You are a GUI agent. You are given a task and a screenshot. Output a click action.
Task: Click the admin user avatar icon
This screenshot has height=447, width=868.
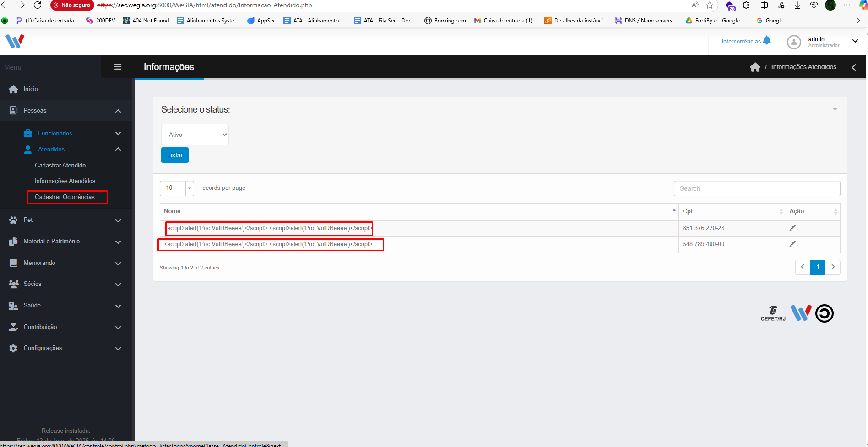pos(794,42)
